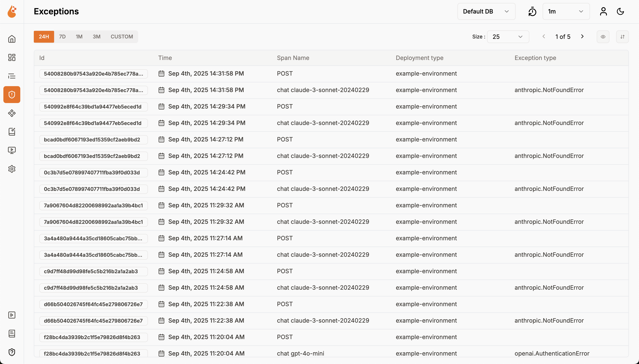The width and height of the screenshot is (639, 364).
Task: Click calendar icon in 11:29:32 AM POST row
Action: tap(161, 205)
